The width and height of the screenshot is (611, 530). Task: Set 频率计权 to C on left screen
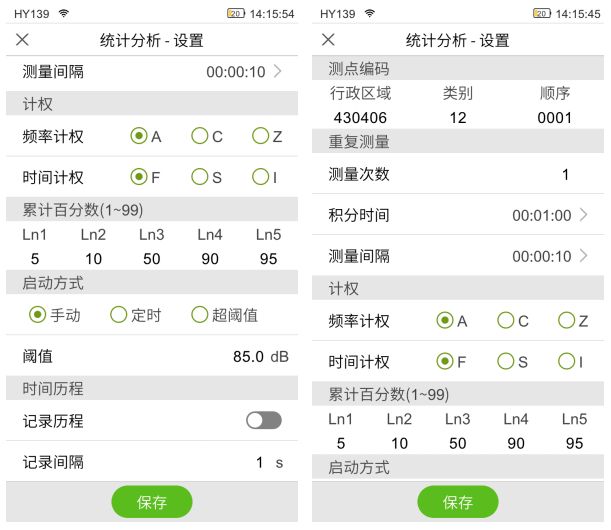[200, 136]
